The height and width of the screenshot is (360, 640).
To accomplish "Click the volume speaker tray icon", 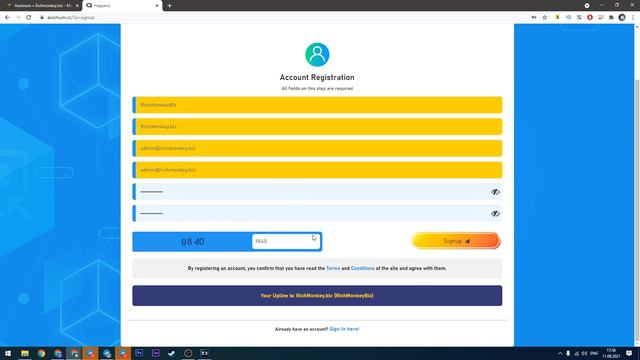I will [x=584, y=353].
